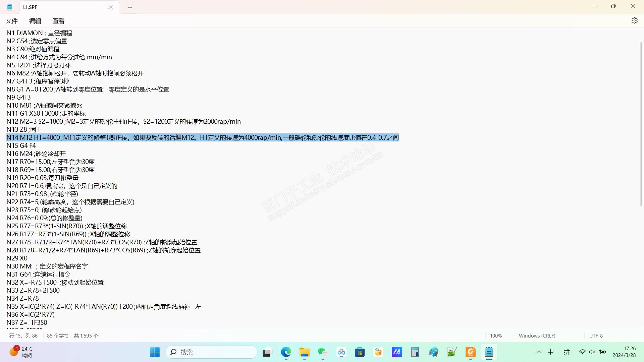Open the 文件 menu
This screenshot has height=362, width=644.
tap(12, 21)
